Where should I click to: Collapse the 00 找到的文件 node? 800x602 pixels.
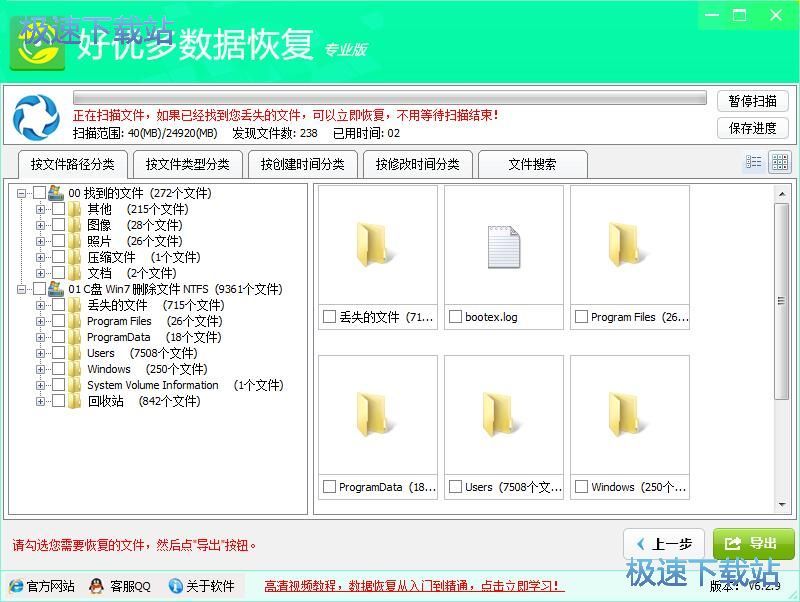click(21, 193)
